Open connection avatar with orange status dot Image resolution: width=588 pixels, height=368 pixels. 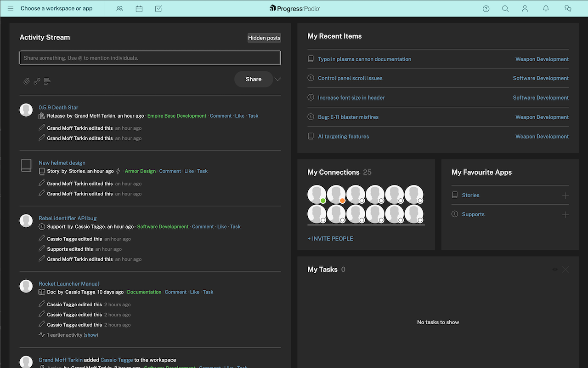tap(336, 194)
